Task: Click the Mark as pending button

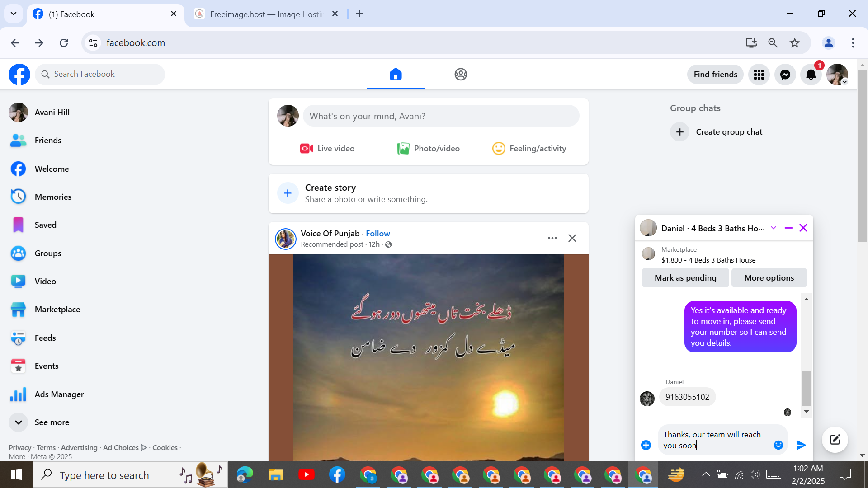Action: coord(685,278)
